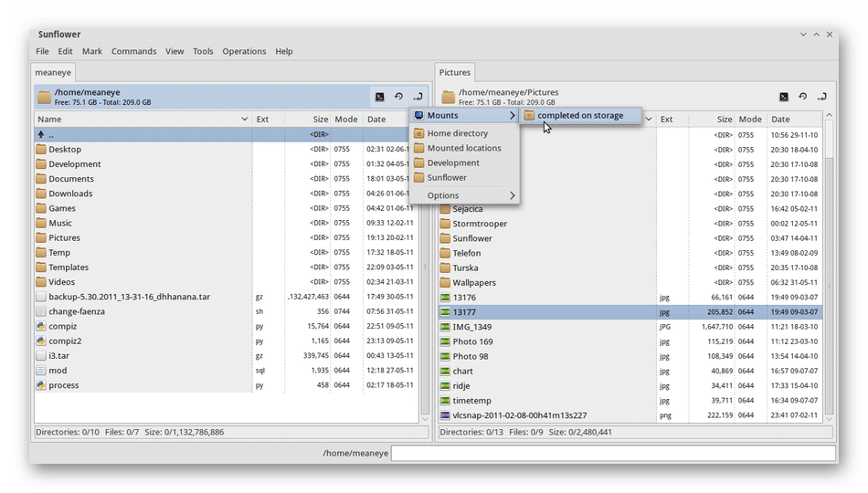Click the Name column sort arrow in left pane
Image resolution: width=868 pixels, height=493 pixels.
[244, 120]
